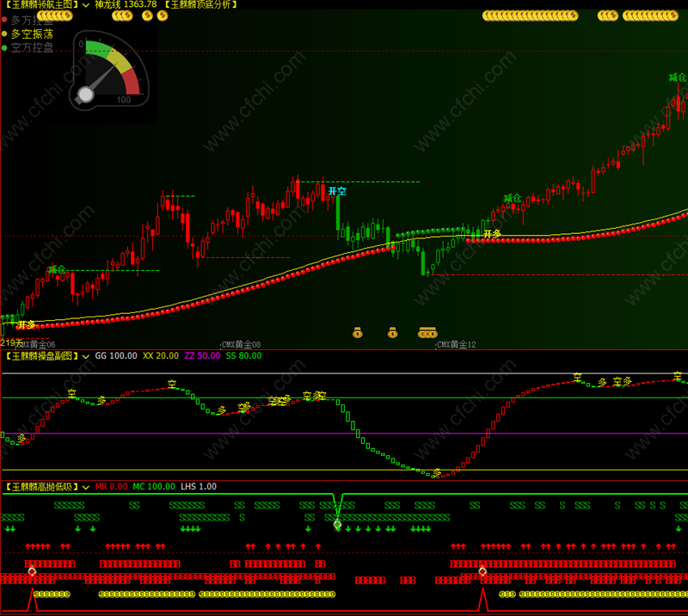Click the diamond marker at the green line's dip
This screenshot has height=616, width=688.
(x=337, y=524)
